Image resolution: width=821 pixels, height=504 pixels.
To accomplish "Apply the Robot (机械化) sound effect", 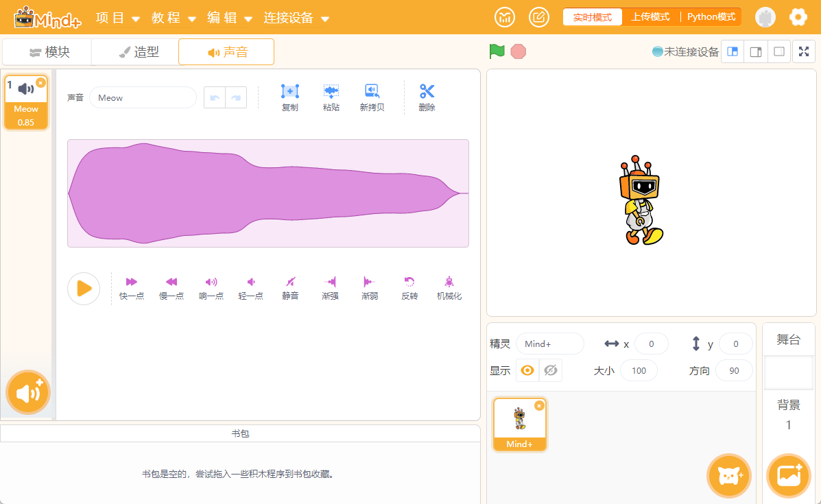I will pos(449,282).
